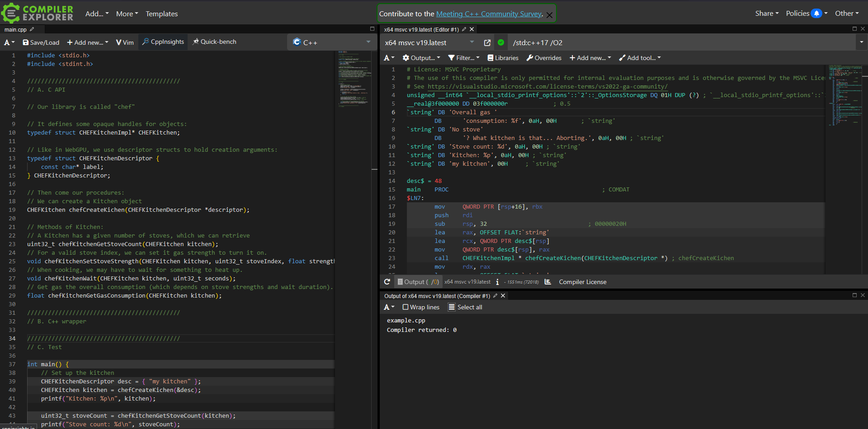Open editor font size menu
The image size is (868, 429).
pyautogui.click(x=9, y=42)
